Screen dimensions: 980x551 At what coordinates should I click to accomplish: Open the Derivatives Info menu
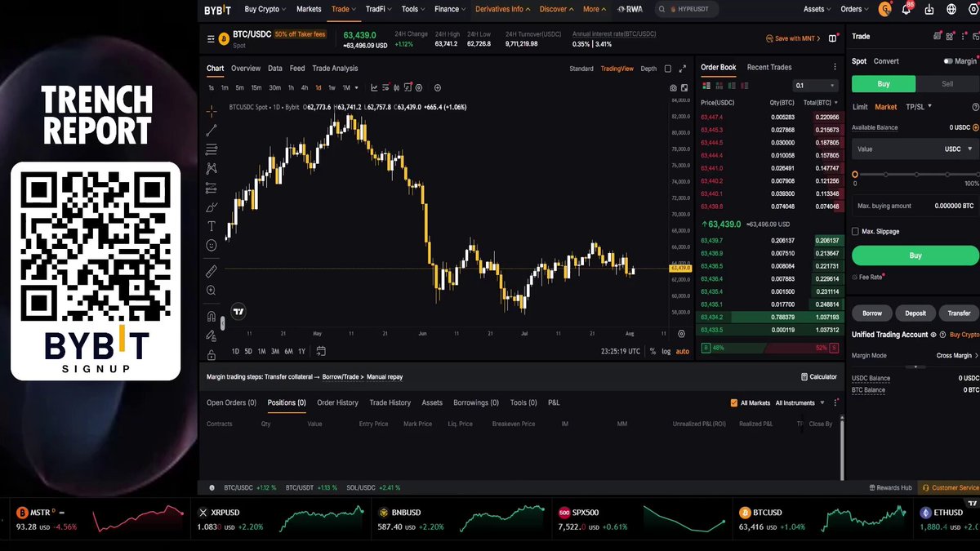[x=502, y=10]
